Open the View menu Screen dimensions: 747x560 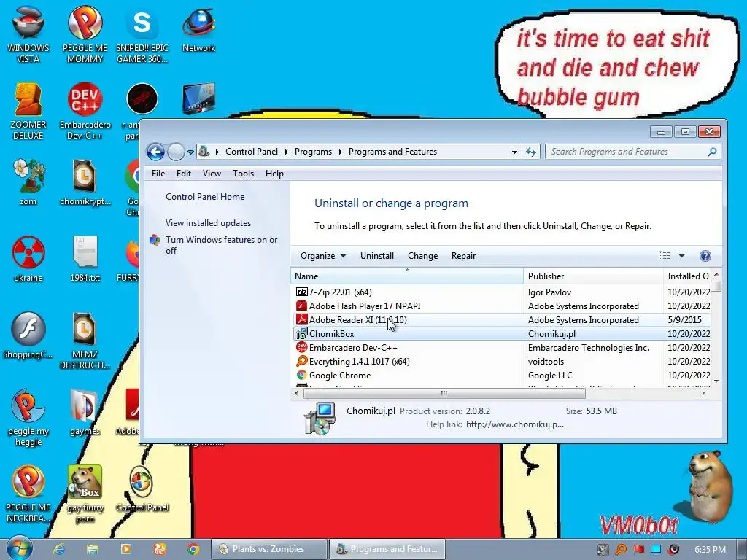(x=212, y=174)
